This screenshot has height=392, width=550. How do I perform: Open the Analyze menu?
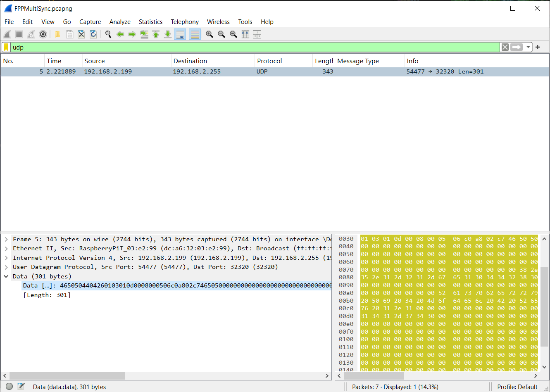(120, 22)
